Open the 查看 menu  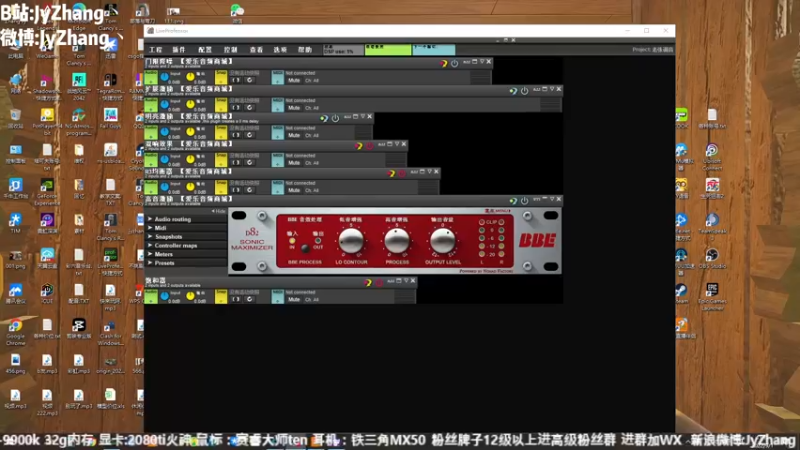point(256,50)
